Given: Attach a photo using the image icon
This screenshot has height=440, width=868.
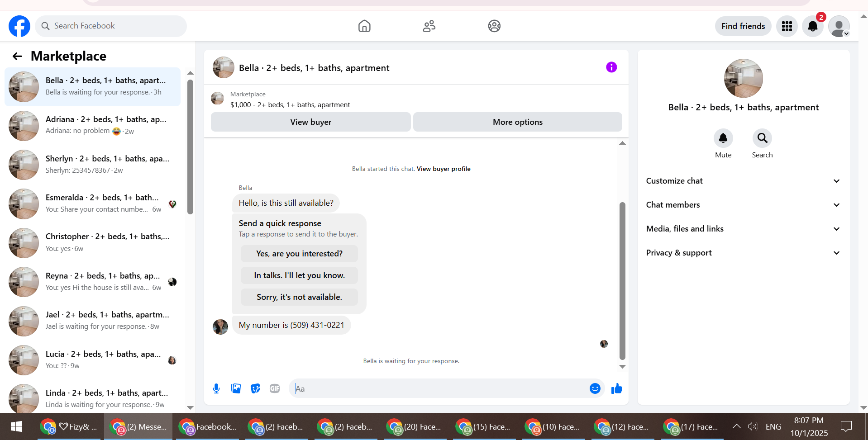Looking at the screenshot, I should (236, 388).
